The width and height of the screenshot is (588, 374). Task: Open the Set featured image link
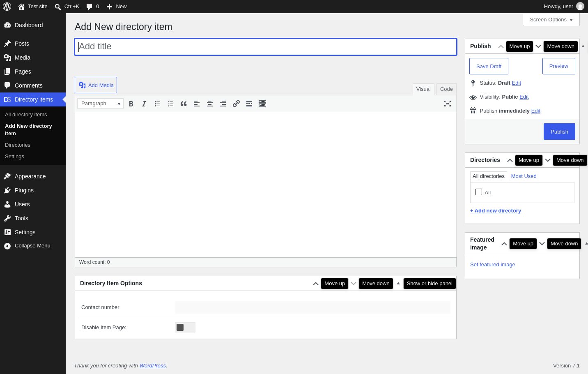click(492, 265)
